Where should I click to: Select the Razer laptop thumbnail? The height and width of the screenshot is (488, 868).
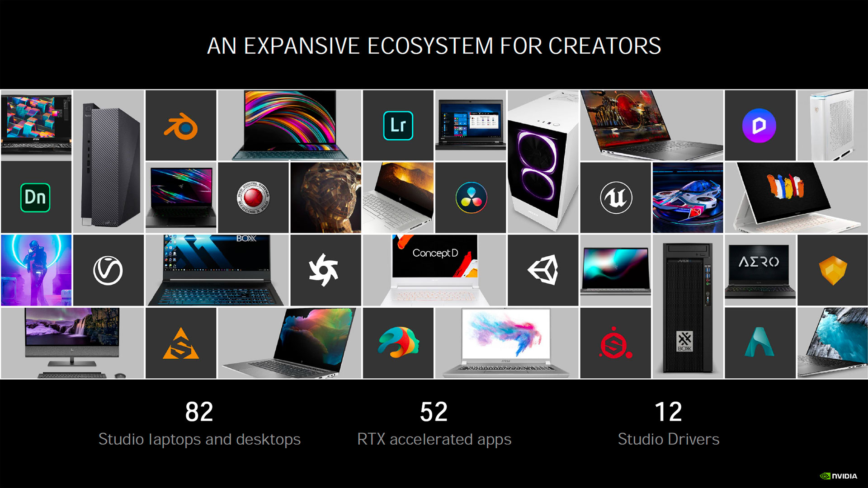pos(181,197)
